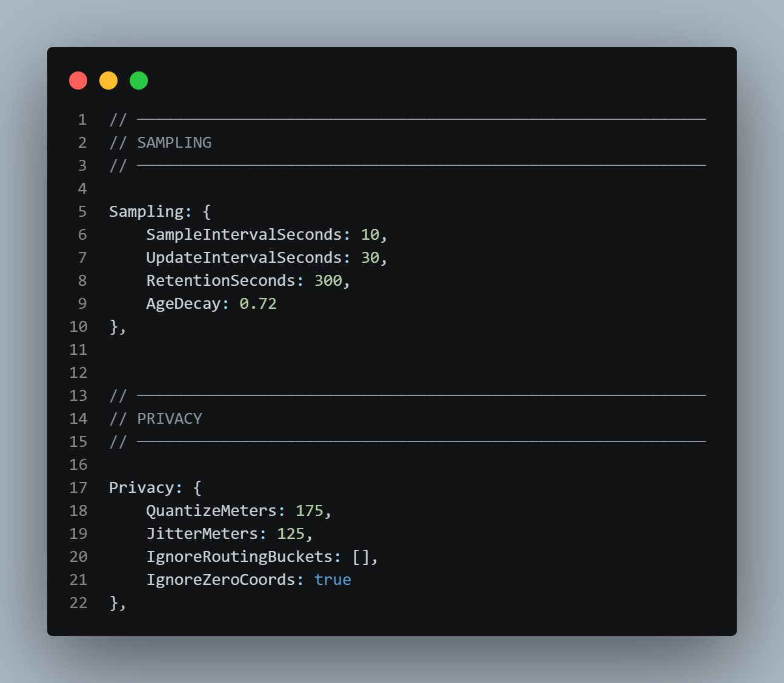The height and width of the screenshot is (683, 784).
Task: Select the Sampling key on line 5
Action: click(147, 212)
